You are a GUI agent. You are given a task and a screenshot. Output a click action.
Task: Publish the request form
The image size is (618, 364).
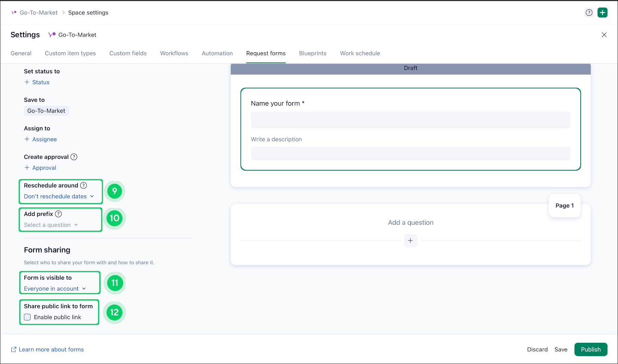591,349
